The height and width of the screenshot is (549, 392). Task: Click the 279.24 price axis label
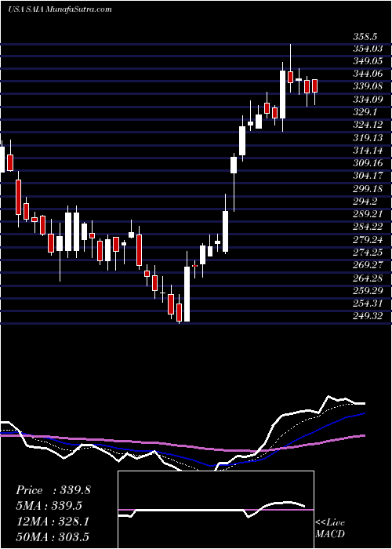(x=367, y=239)
